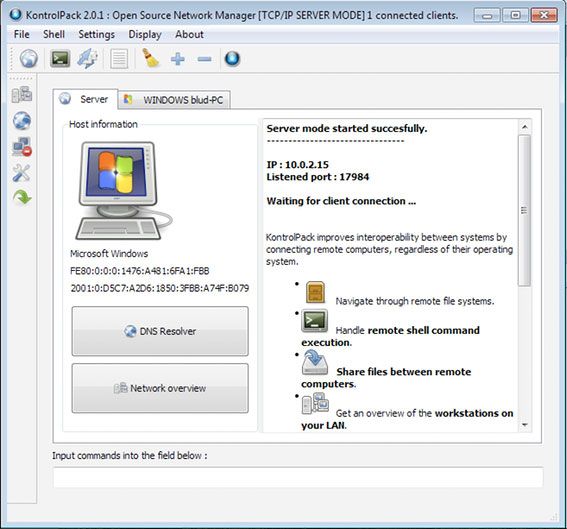The image size is (567, 529).
Task: Open the wrench and screwdriver tools icon
Action: 22,172
